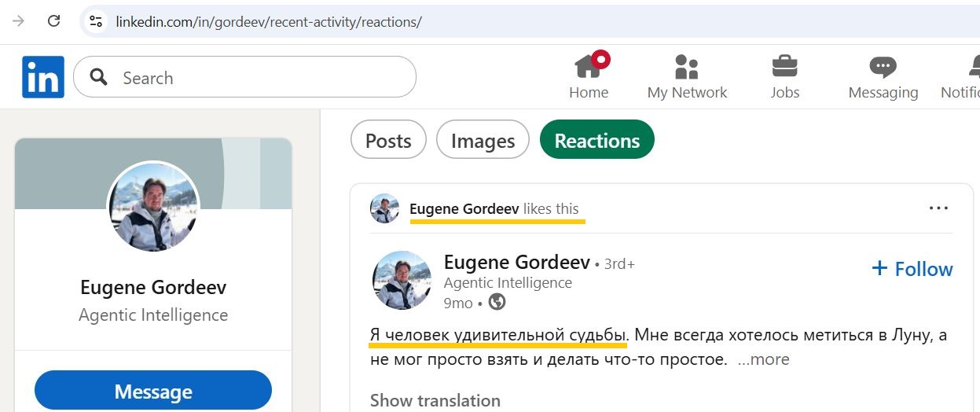The image size is (980, 412).
Task: Click the site information icon in address bar
Action: coord(96,21)
